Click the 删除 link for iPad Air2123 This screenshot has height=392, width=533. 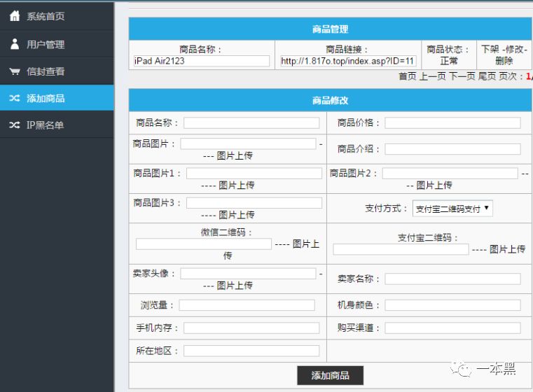point(504,61)
